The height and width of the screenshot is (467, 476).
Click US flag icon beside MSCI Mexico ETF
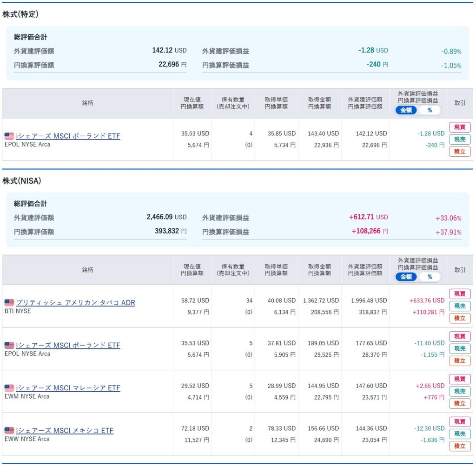[x=9, y=431]
